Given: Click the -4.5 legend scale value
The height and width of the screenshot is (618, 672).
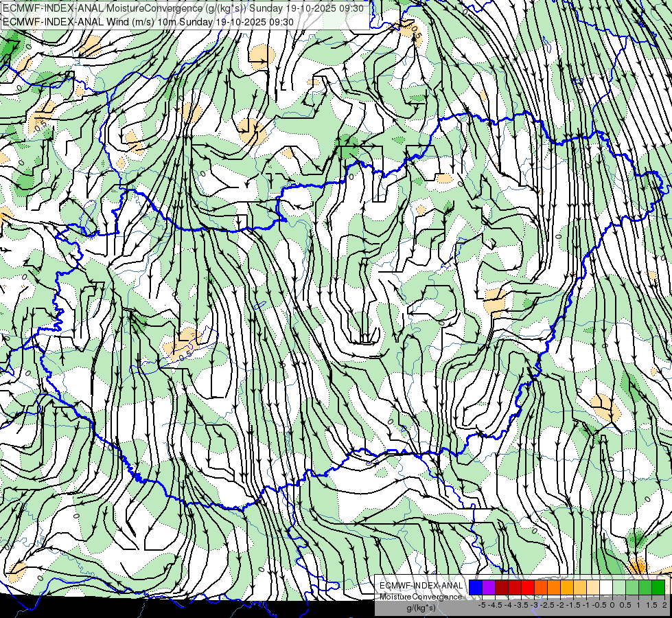Looking at the screenshot, I should (495, 605).
